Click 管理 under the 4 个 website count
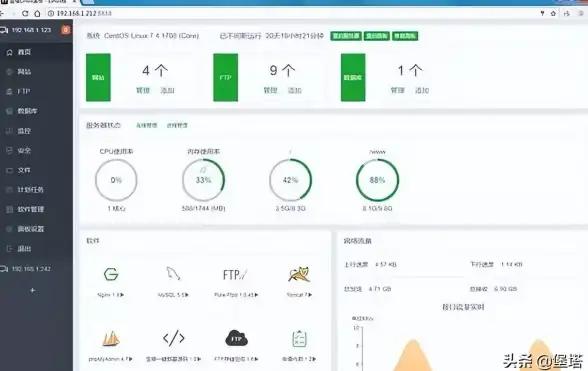This screenshot has height=371, width=588. point(143,90)
